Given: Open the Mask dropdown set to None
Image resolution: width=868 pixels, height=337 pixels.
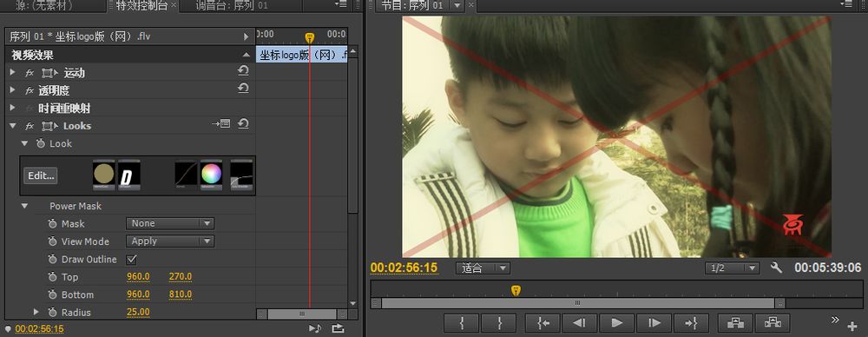Looking at the screenshot, I should pyautogui.click(x=170, y=223).
